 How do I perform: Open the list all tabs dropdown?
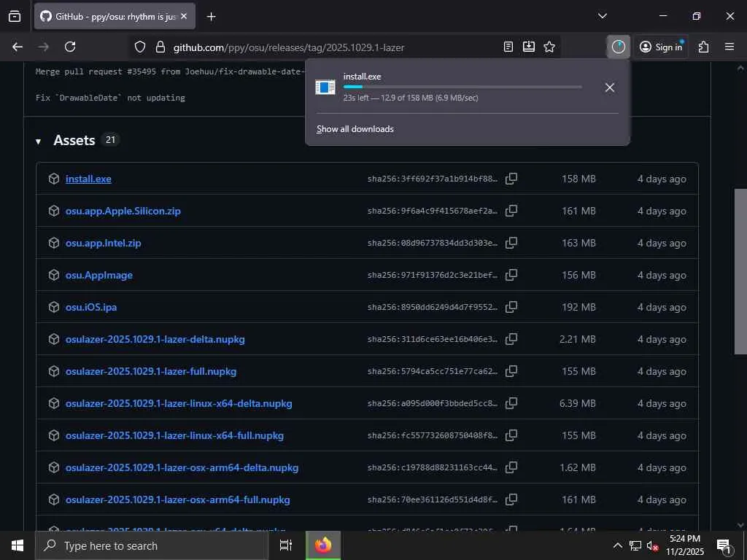[x=602, y=16]
